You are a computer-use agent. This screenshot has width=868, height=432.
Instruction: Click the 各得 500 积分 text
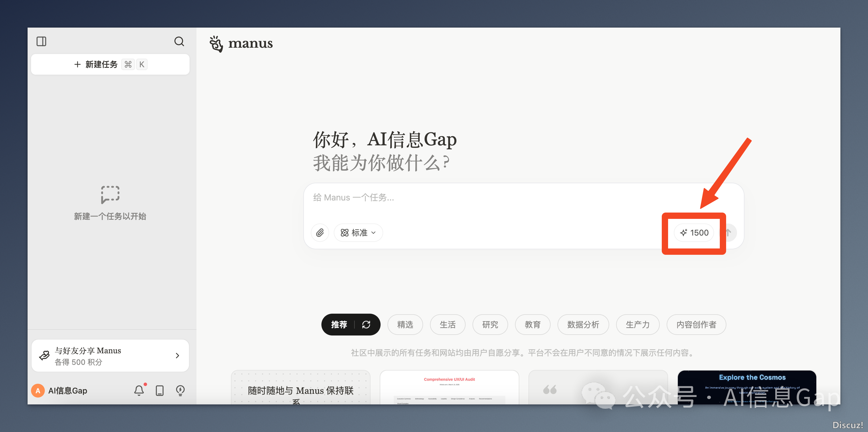point(78,362)
